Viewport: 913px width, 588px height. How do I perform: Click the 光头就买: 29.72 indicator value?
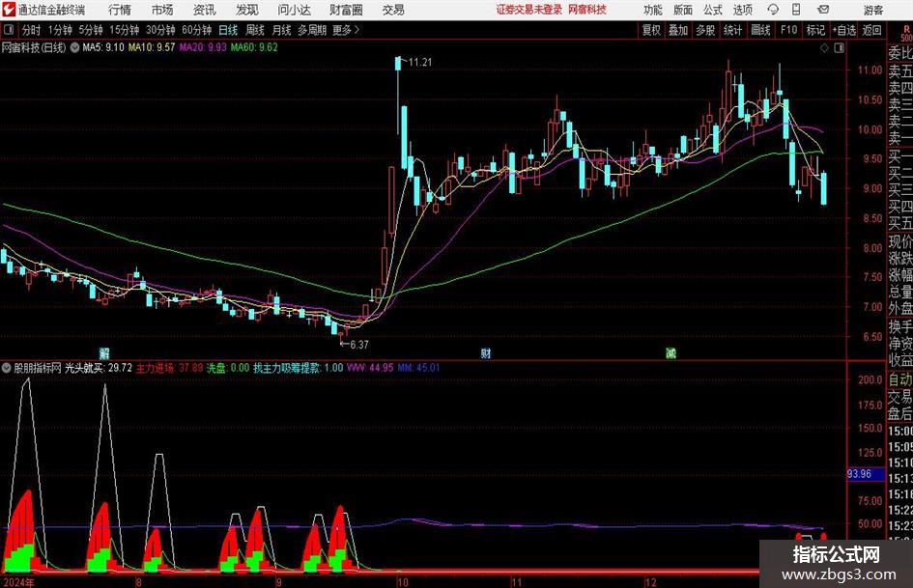[x=99, y=368]
